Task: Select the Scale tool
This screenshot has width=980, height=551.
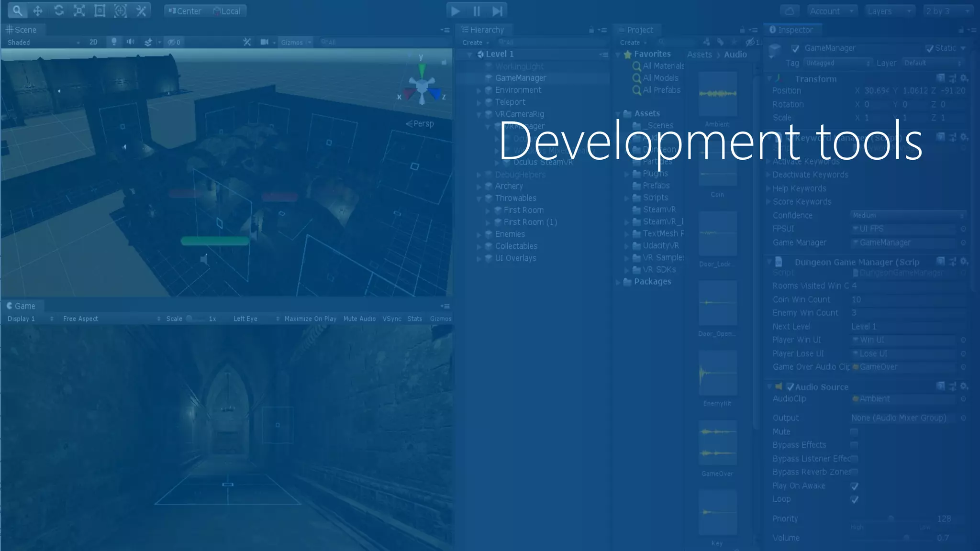Action: pyautogui.click(x=79, y=11)
